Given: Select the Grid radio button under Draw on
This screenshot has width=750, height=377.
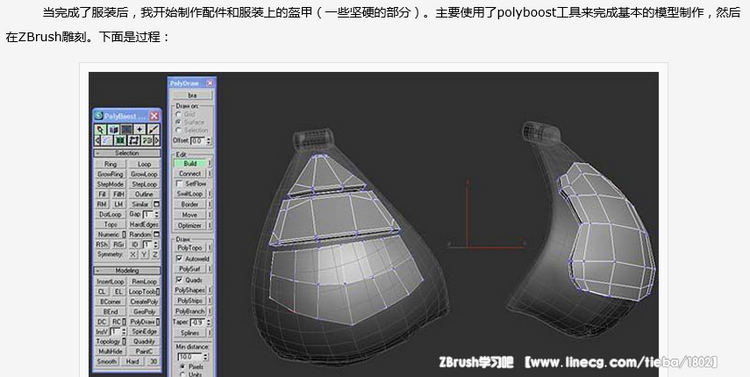Looking at the screenshot, I should (178, 114).
